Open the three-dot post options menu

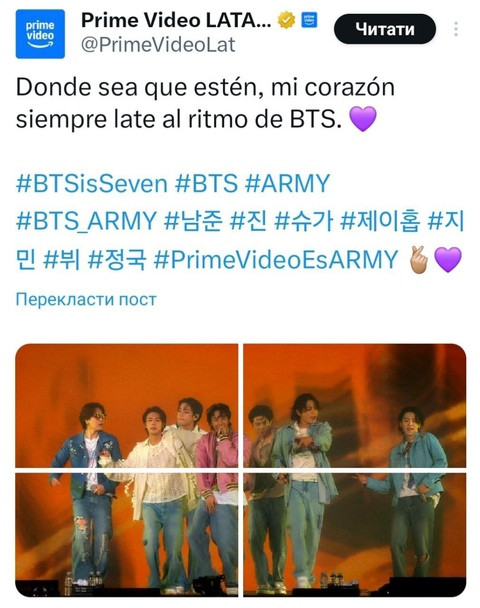[x=456, y=29]
